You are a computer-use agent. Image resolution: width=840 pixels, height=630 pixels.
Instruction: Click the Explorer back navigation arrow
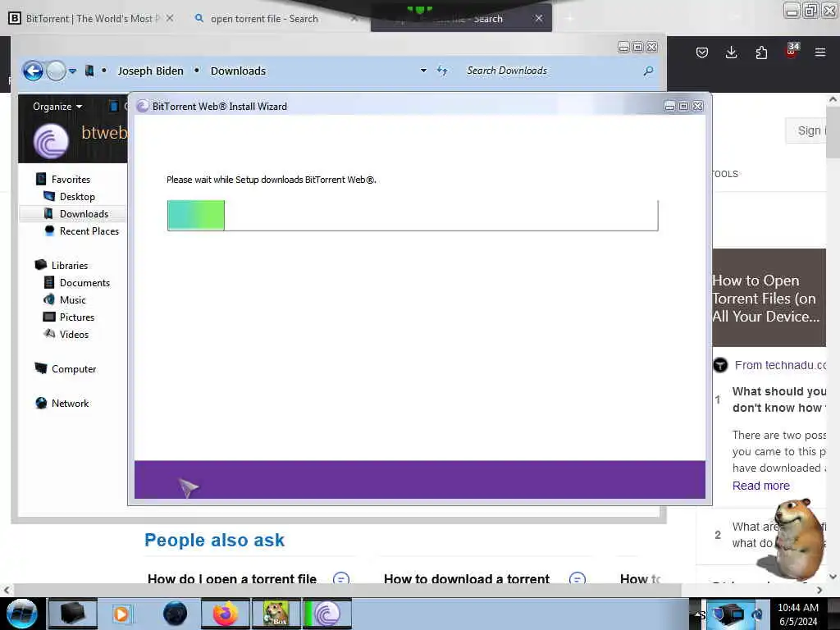pyautogui.click(x=33, y=71)
